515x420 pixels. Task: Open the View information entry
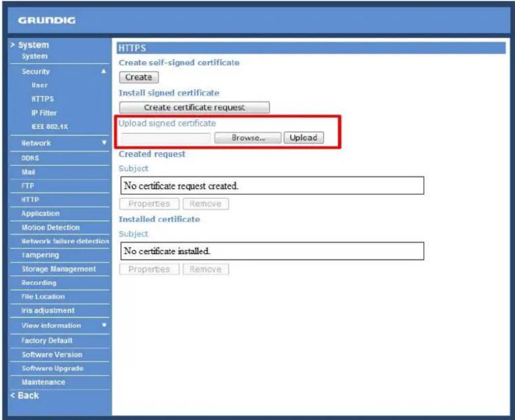click(x=51, y=325)
